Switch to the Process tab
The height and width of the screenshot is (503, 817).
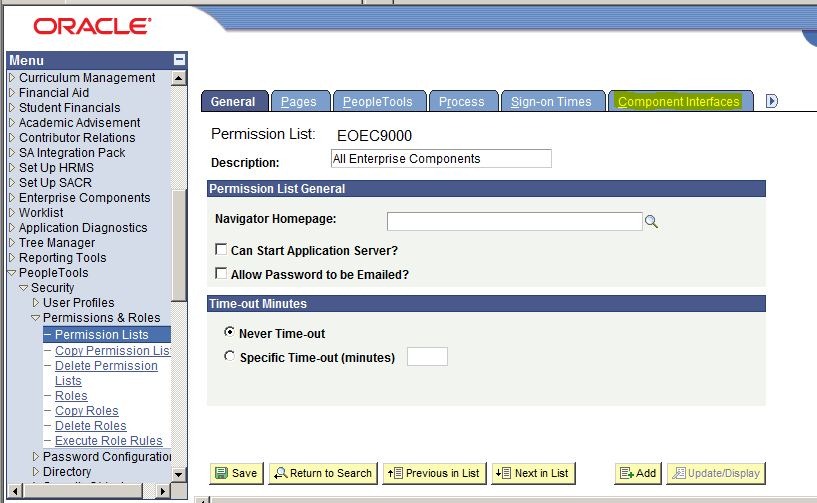(x=463, y=101)
